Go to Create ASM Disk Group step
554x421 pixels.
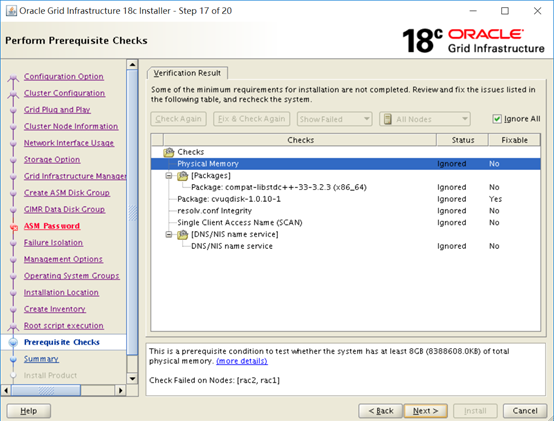pyautogui.click(x=66, y=193)
